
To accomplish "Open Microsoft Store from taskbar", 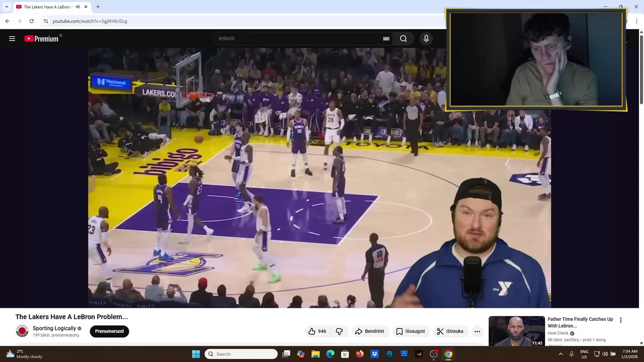I will [x=345, y=354].
